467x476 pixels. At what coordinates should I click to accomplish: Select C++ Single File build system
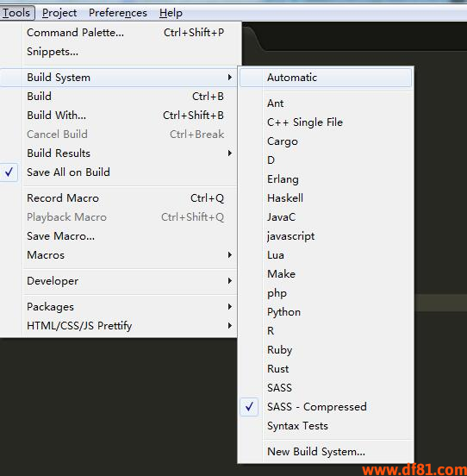pos(326,122)
